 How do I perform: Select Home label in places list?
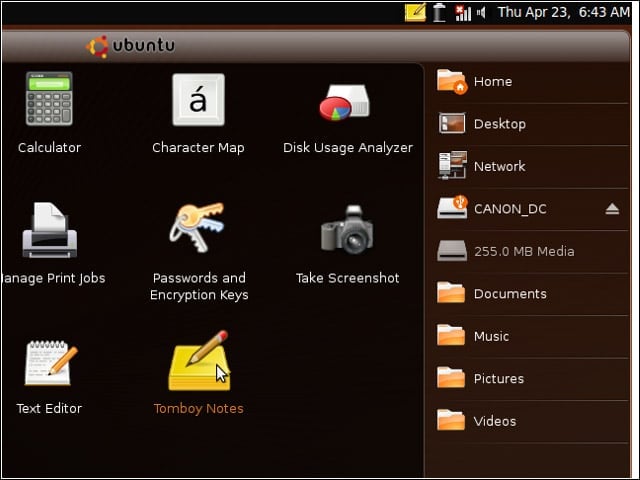coord(493,82)
